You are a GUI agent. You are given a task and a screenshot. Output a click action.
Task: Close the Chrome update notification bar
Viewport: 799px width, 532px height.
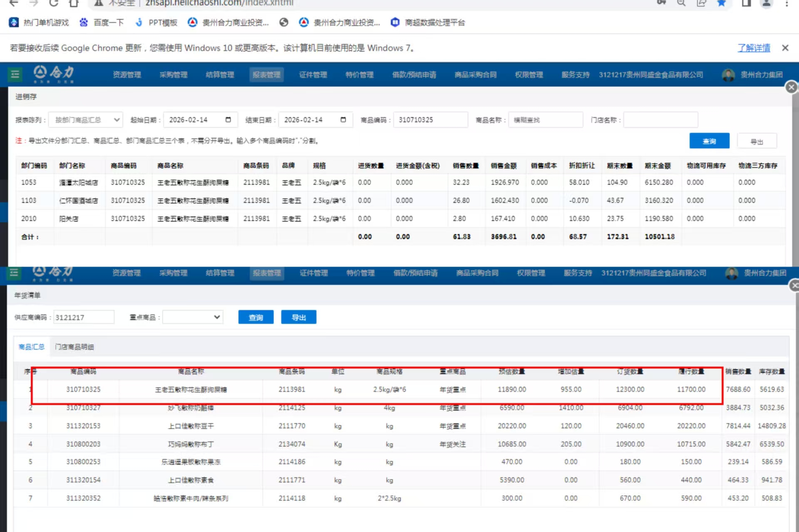pyautogui.click(x=785, y=48)
